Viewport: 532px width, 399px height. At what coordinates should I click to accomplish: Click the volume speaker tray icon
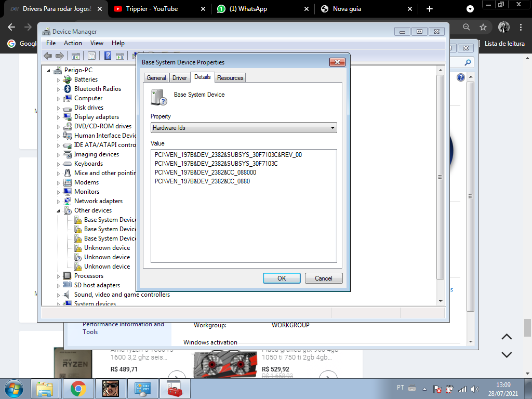(x=475, y=389)
